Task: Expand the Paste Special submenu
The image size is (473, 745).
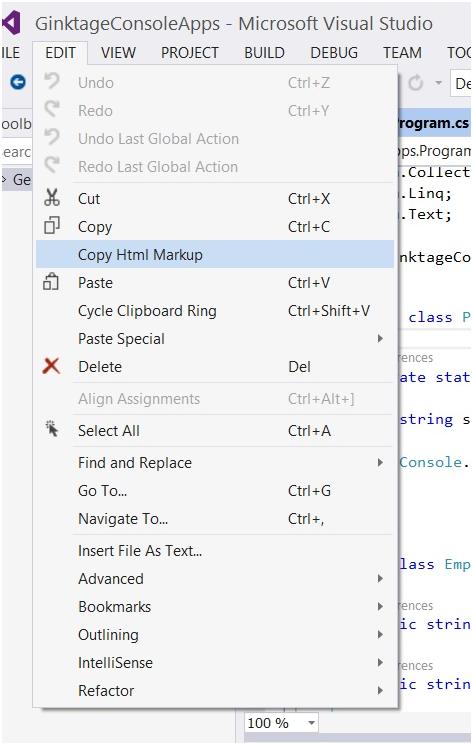Action: pos(215,339)
